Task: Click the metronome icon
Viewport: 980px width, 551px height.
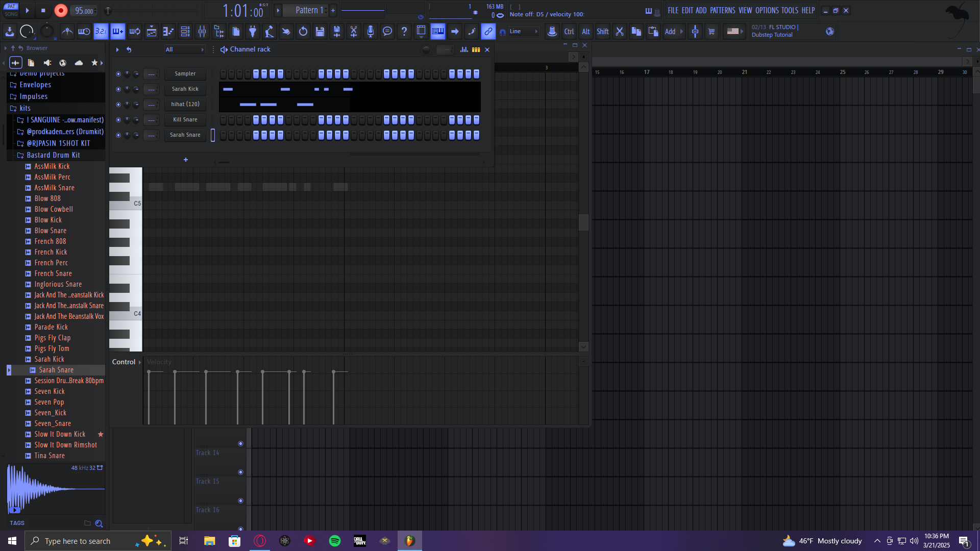Action: point(67,32)
